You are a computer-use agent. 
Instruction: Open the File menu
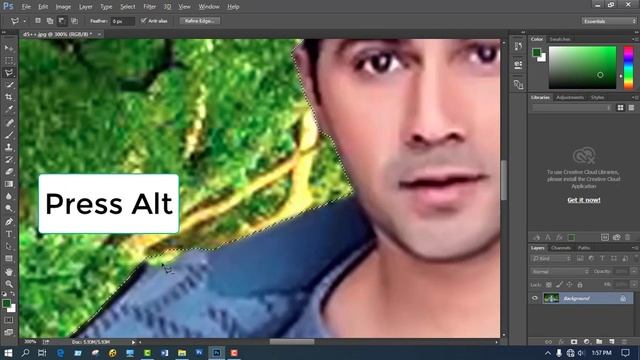click(26, 7)
